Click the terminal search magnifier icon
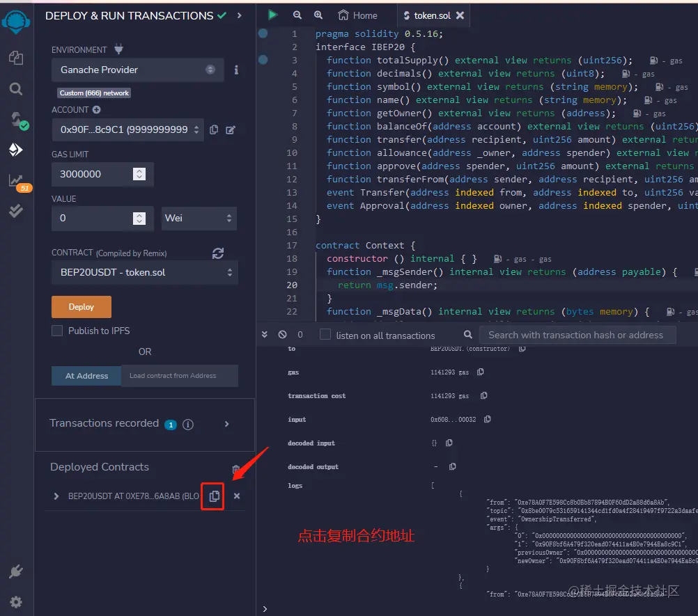Viewport: 698px width, 616px height. tap(468, 335)
